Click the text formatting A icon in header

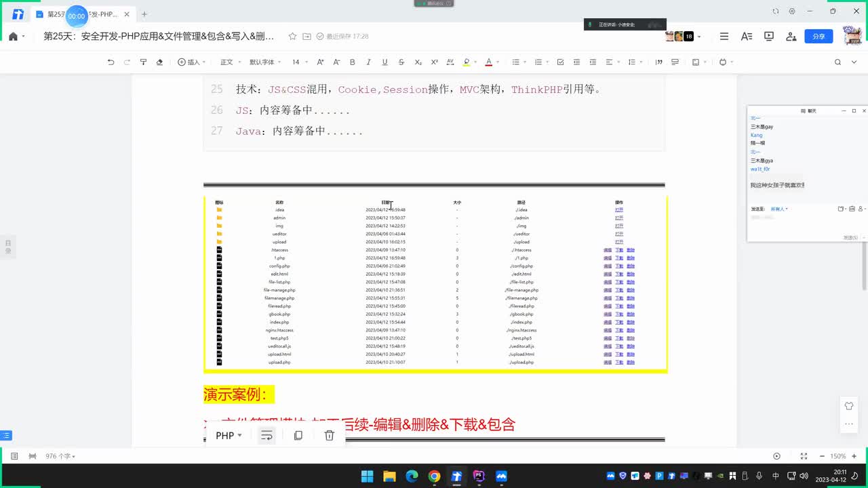(747, 36)
